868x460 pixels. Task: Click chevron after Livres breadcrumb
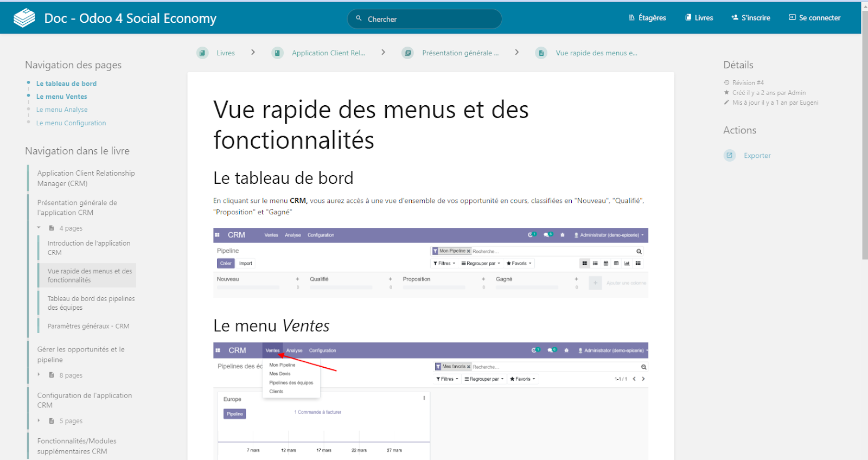point(253,53)
